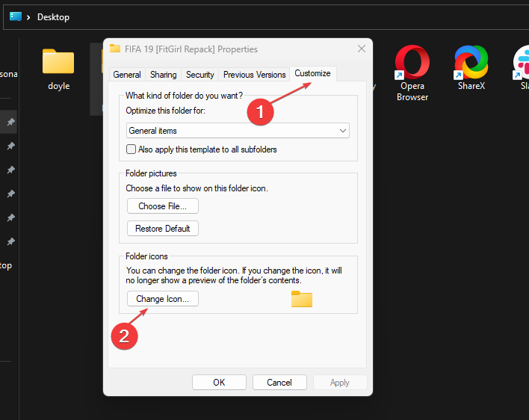Viewport: 529px width, 420px height.
Task: Click the grayed-out Apply button
Action: click(x=340, y=382)
